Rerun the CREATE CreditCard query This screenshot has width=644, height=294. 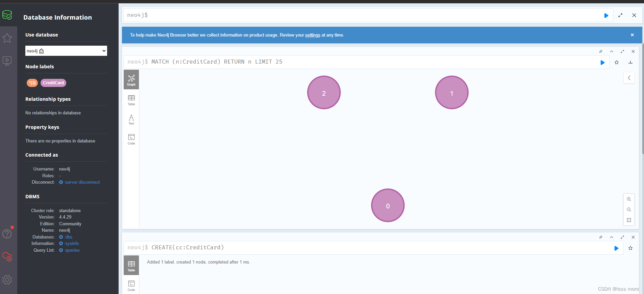click(x=616, y=248)
